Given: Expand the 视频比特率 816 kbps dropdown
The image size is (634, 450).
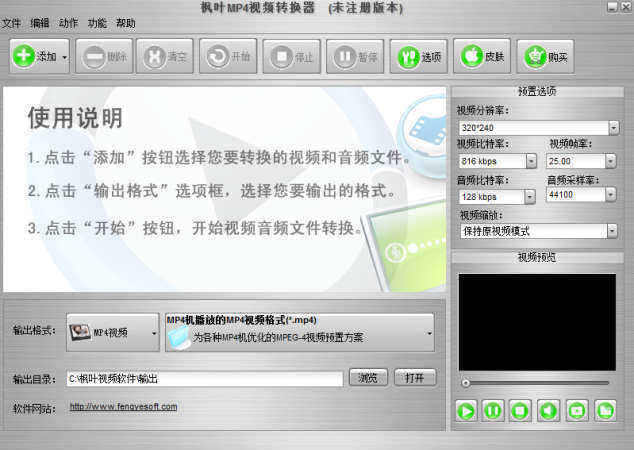Looking at the screenshot, I should tap(531, 161).
